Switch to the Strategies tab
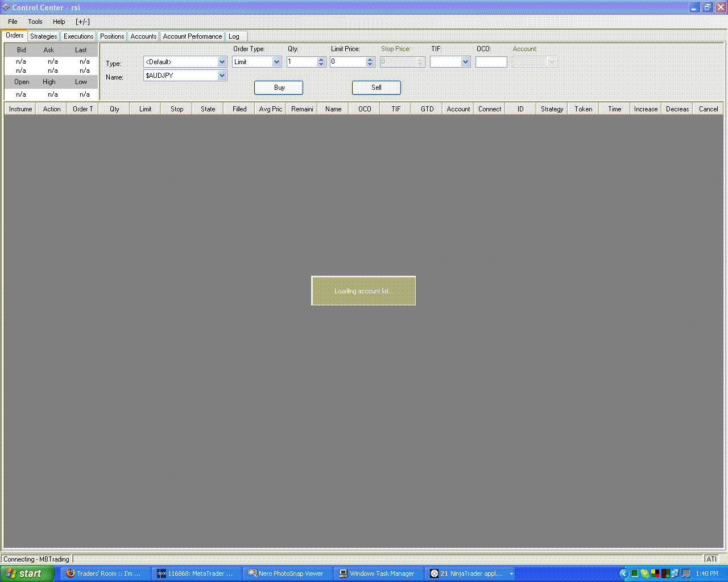Screen dimensions: 728x582 44,36
